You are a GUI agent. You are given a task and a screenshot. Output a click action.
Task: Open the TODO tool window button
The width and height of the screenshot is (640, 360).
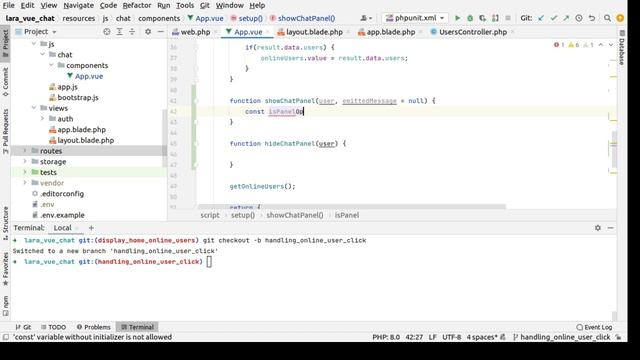coord(53,327)
